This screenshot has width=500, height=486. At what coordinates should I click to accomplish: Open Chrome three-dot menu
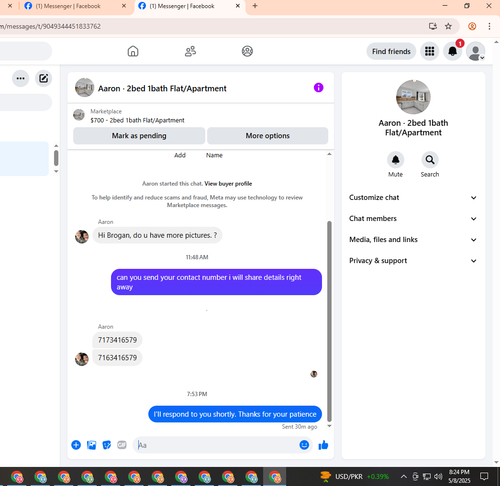click(489, 26)
